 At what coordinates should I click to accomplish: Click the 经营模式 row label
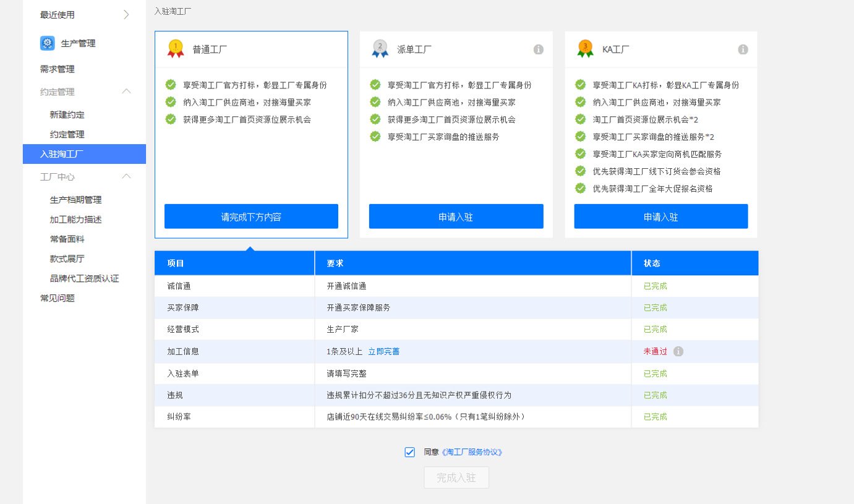click(183, 329)
